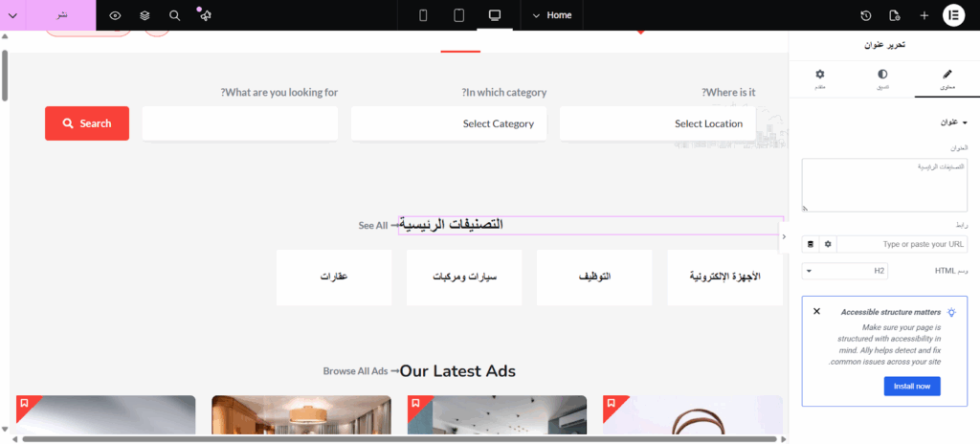Open the page settings document icon
The height and width of the screenshot is (444, 980).
pyautogui.click(x=895, y=15)
